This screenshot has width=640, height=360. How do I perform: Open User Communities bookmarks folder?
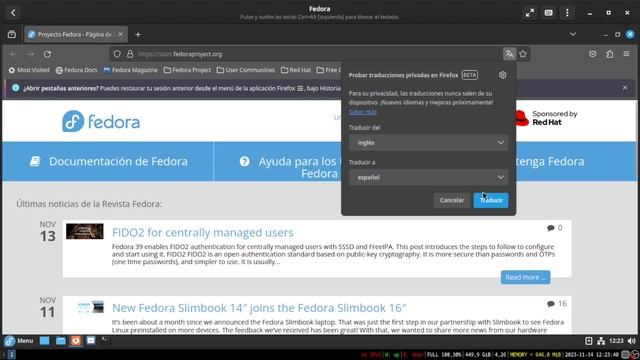(246, 70)
